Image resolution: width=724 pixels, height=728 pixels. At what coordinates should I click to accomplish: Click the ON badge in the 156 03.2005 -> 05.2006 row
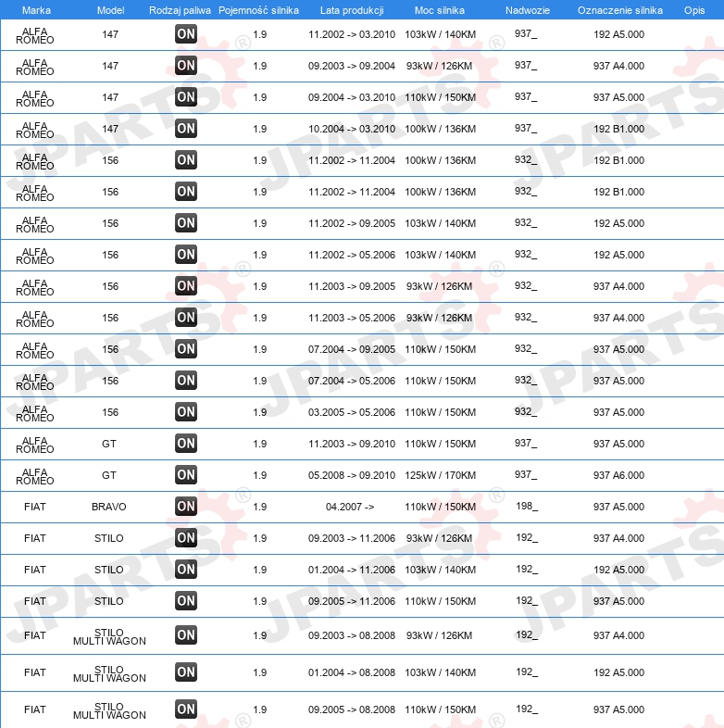coord(186,412)
